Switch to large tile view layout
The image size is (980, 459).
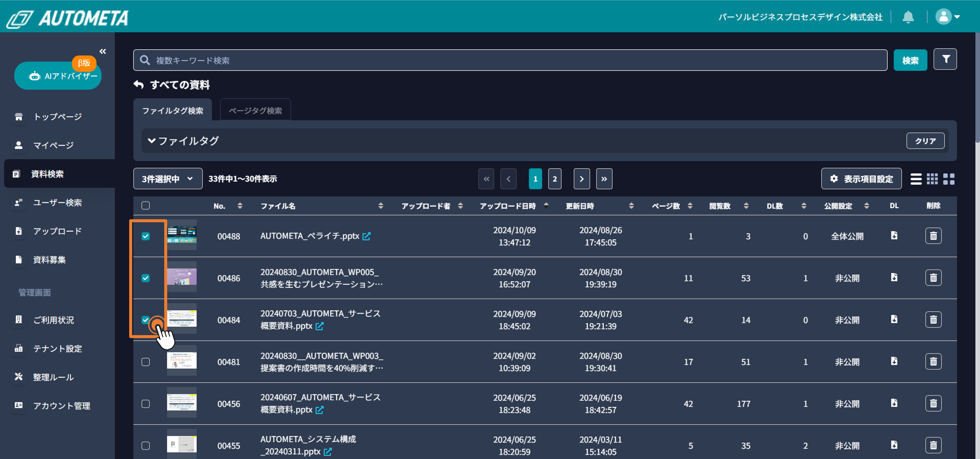point(949,179)
